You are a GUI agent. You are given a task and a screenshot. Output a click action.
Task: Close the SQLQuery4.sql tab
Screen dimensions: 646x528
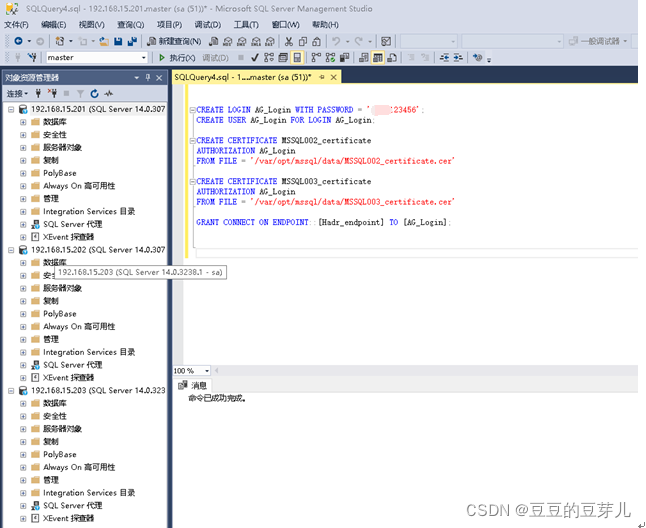point(334,77)
